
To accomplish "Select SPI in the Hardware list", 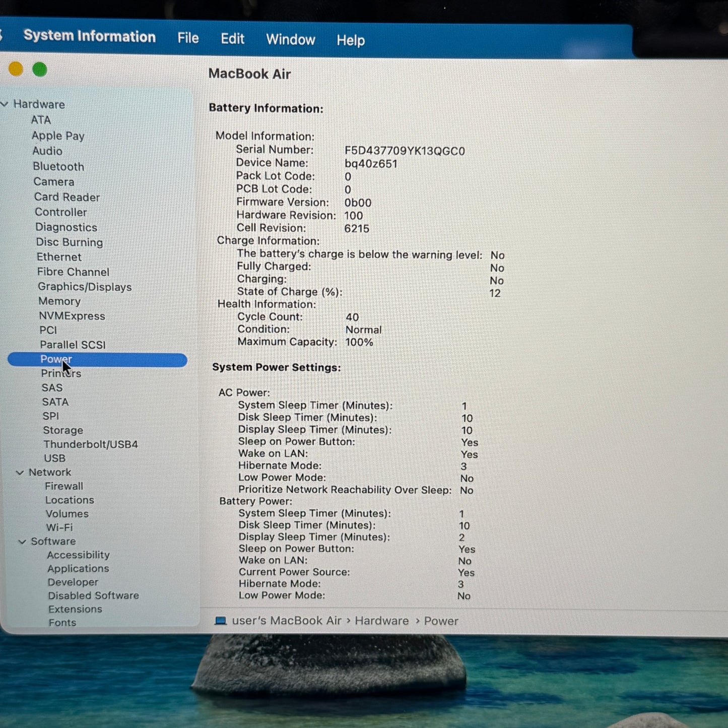I will tap(51, 416).
